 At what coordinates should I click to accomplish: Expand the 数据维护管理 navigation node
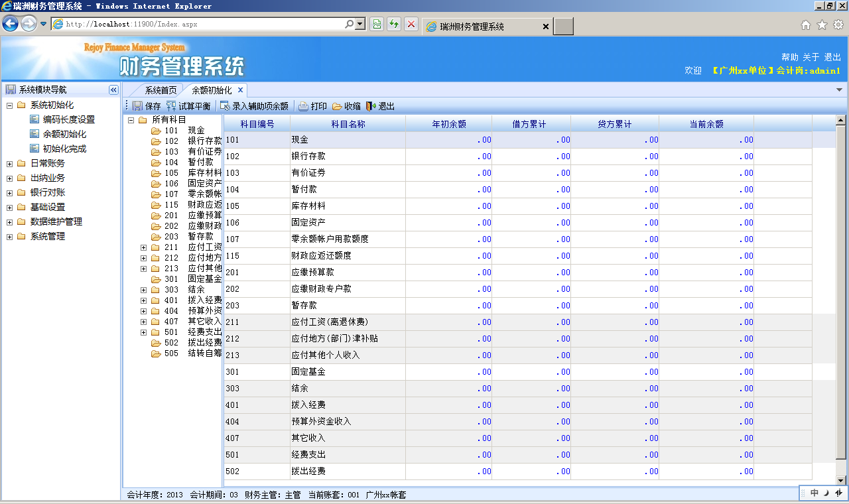9,221
